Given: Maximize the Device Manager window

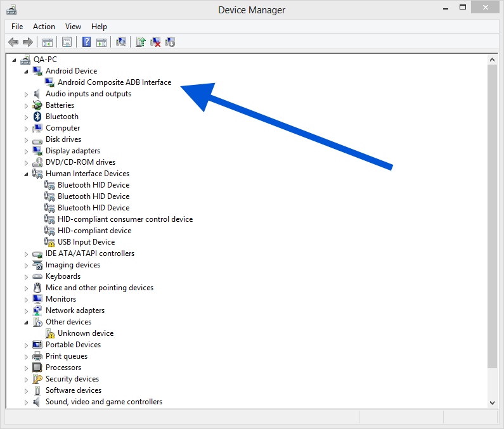Looking at the screenshot, I should 463,8.
